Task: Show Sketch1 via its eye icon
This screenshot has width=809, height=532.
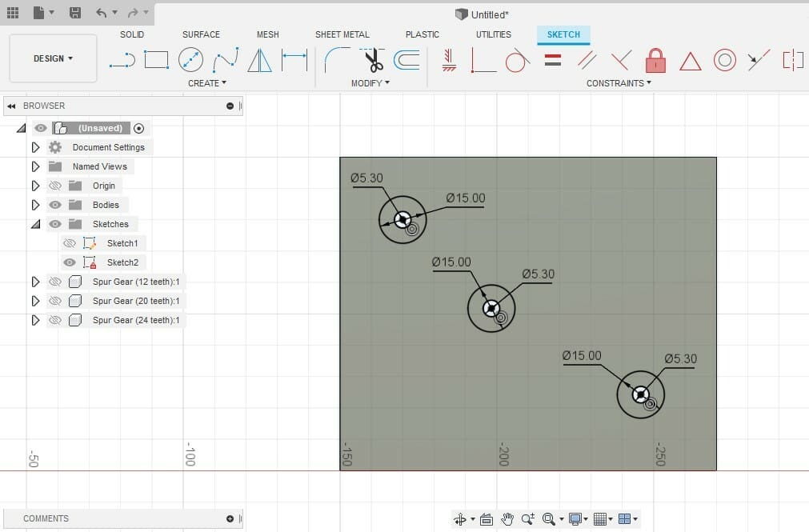Action: click(x=70, y=243)
